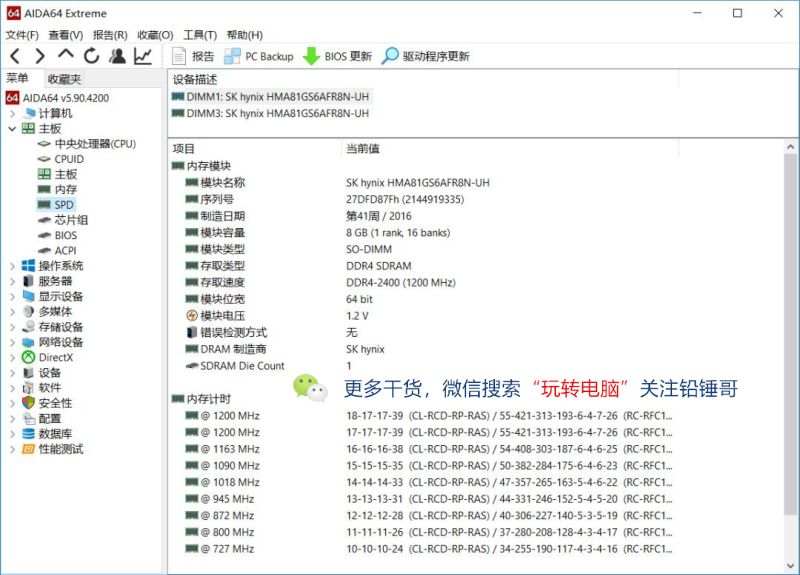
Task: Open the user profile icon in the toolbar
Action: 117,56
